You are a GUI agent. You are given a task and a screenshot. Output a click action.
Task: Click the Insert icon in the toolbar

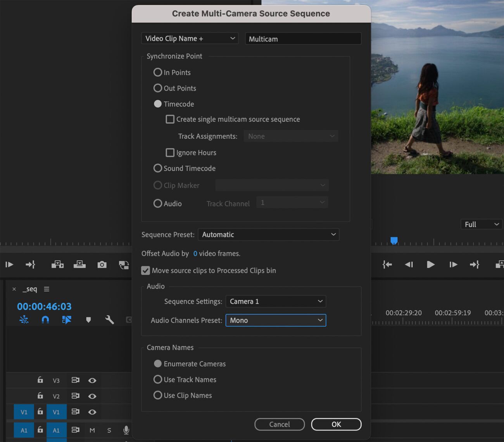coord(58,264)
